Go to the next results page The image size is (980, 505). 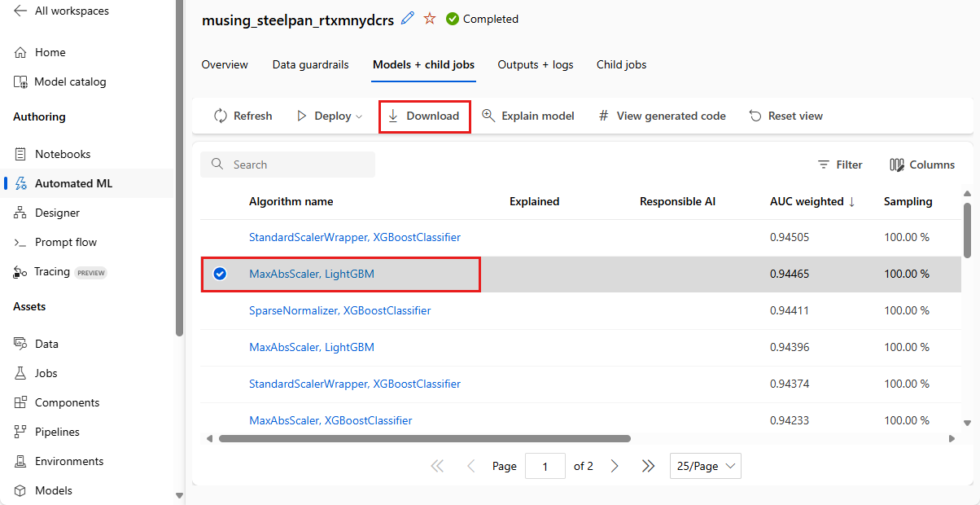tap(615, 466)
